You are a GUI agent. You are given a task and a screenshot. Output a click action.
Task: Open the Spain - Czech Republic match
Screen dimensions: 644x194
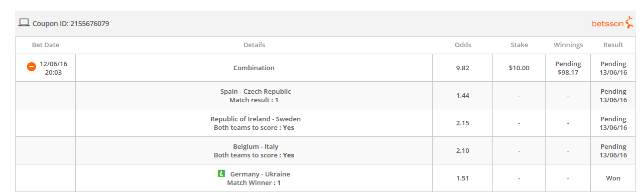pyautogui.click(x=255, y=92)
